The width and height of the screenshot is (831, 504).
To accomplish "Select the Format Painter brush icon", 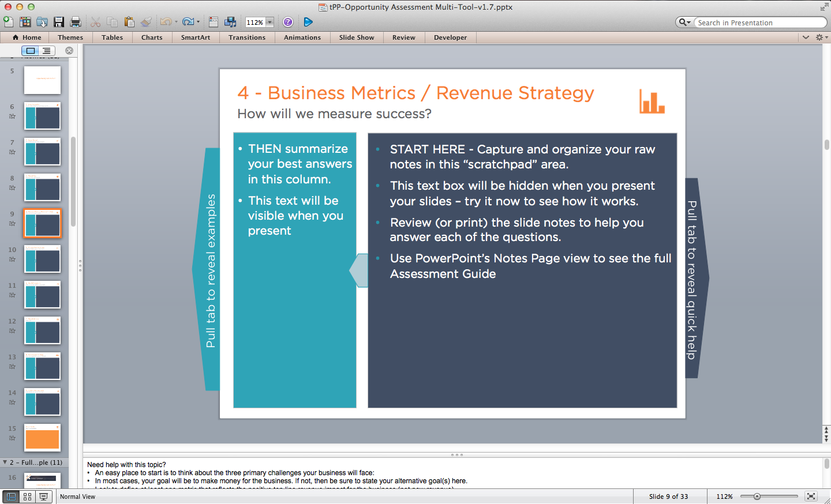I will [x=147, y=22].
